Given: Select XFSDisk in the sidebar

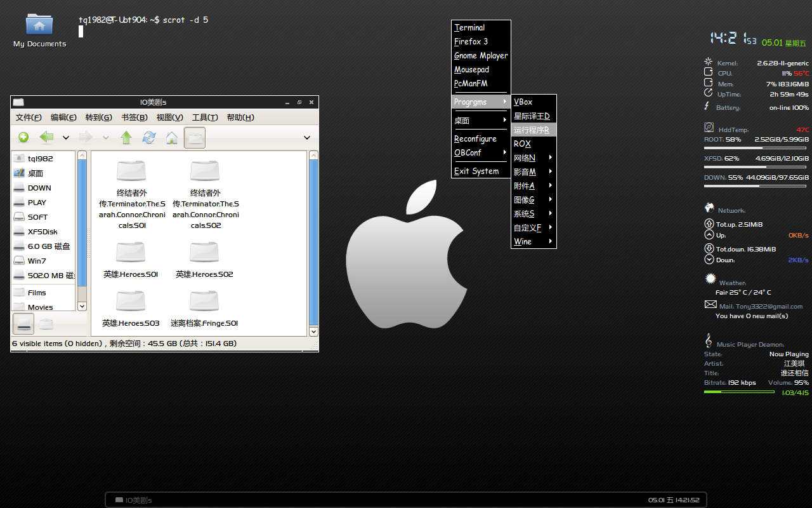Looking at the screenshot, I should 44,232.
